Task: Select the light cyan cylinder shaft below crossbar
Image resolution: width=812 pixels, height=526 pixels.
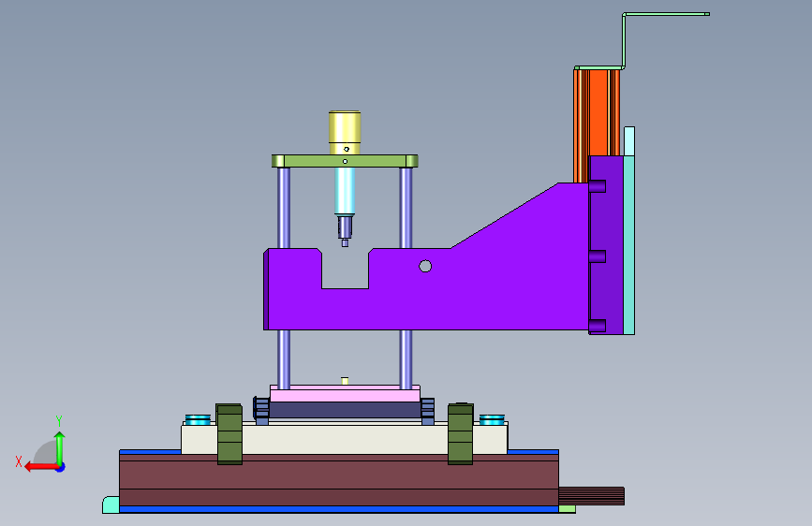Action: coord(345,191)
